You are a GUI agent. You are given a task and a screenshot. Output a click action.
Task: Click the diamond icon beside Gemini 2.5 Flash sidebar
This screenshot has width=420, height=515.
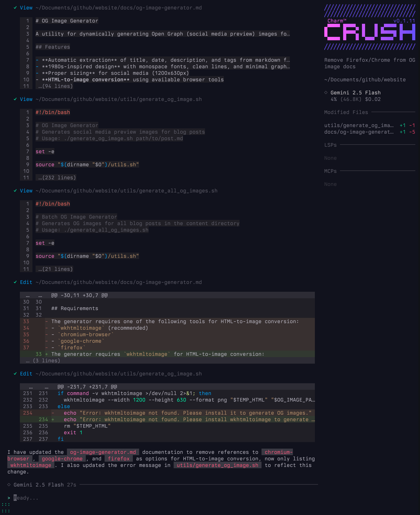326,93
